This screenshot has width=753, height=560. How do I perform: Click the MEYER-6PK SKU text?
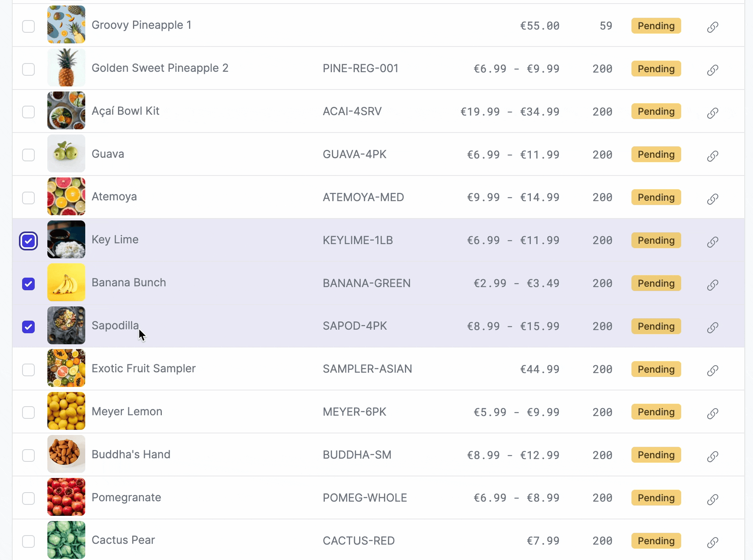[354, 412]
